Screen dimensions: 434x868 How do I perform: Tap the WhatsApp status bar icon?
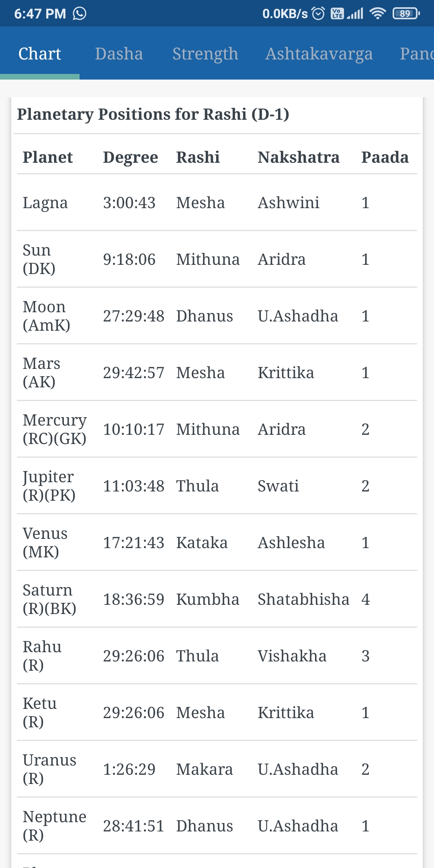[x=80, y=14]
